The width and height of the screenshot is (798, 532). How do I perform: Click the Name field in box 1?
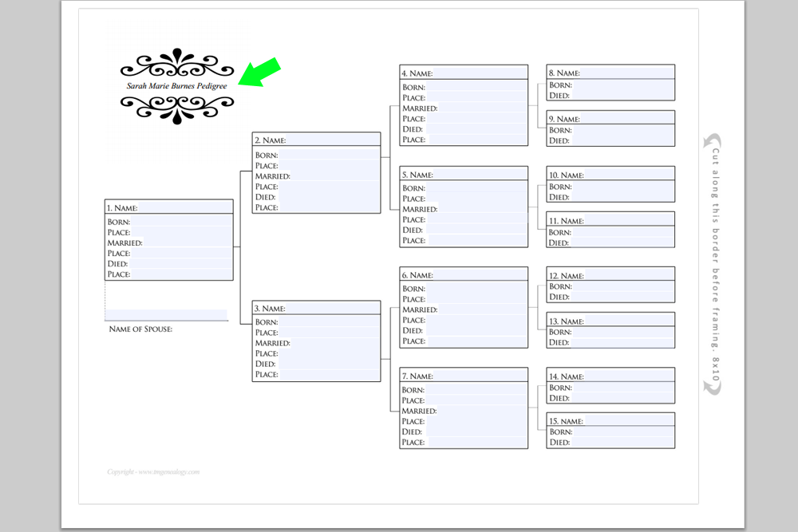coord(185,207)
